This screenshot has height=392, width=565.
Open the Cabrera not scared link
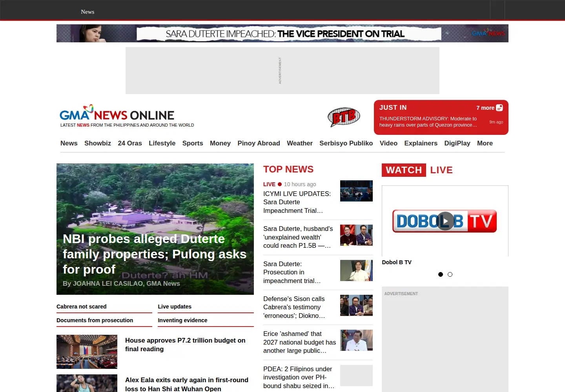[82, 307]
